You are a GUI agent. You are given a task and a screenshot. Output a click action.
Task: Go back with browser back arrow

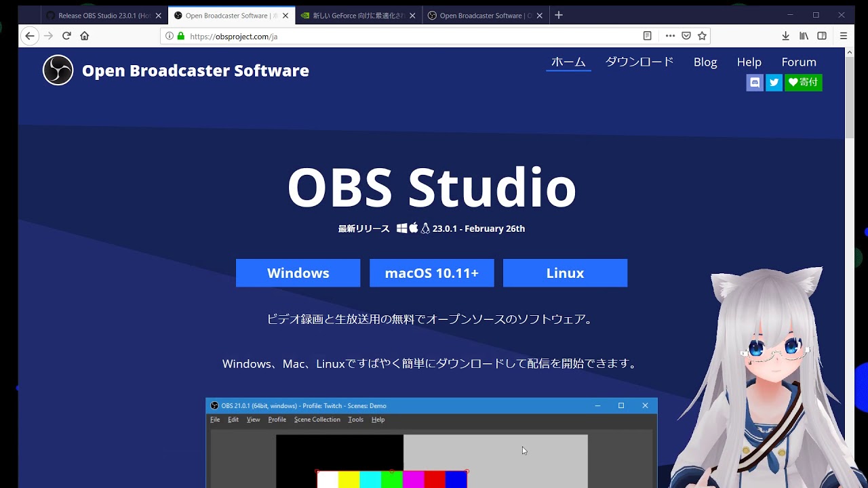click(x=29, y=36)
